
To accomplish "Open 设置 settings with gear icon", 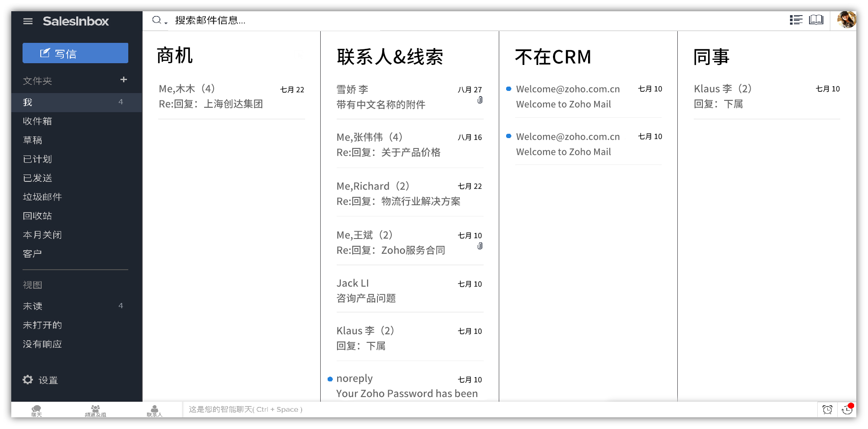I will (x=40, y=380).
